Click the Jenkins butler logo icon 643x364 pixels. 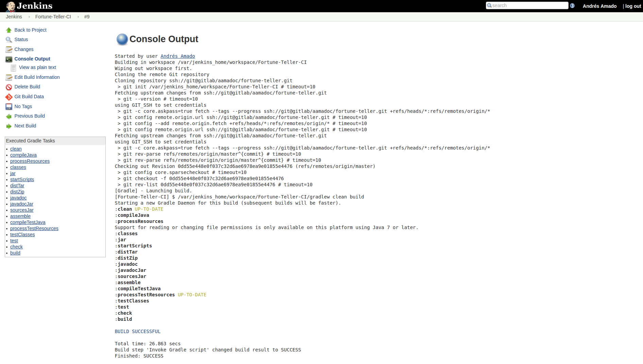[x=11, y=6]
